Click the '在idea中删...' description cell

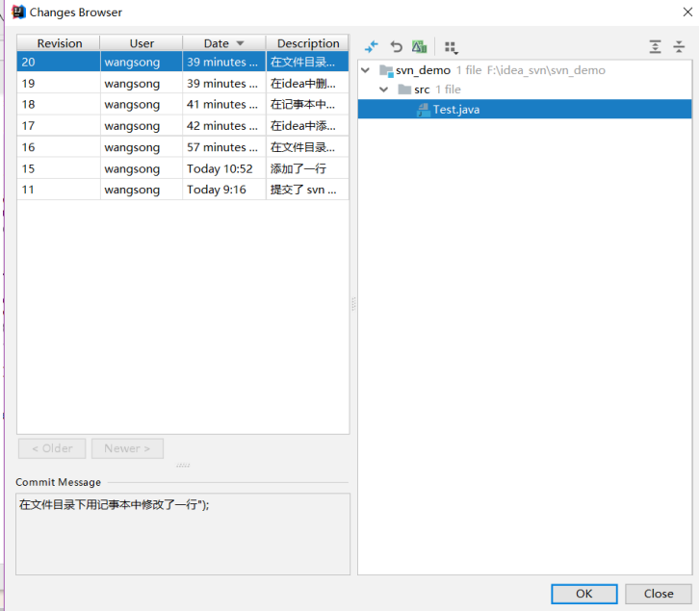(x=307, y=84)
